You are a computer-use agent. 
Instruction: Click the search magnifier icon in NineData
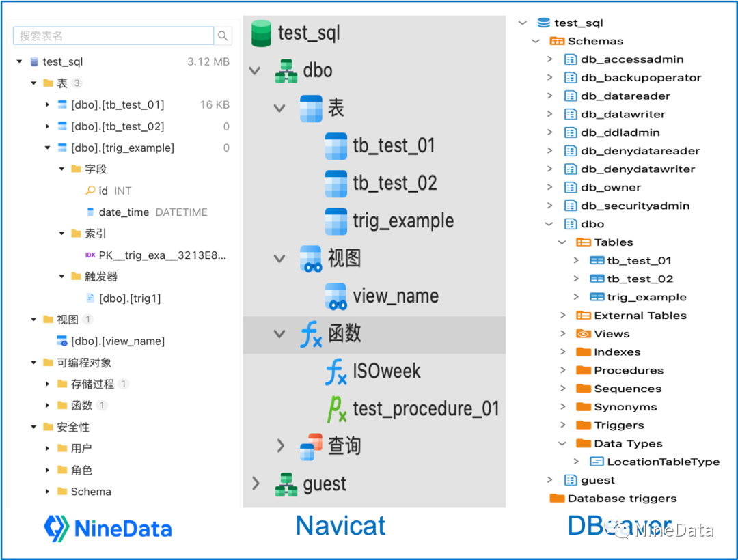(223, 36)
